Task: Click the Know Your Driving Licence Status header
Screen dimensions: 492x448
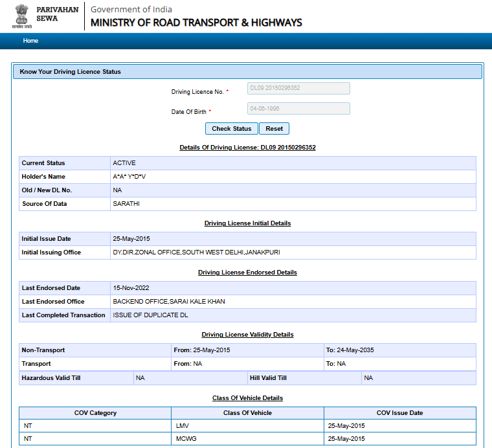Action: pos(71,72)
